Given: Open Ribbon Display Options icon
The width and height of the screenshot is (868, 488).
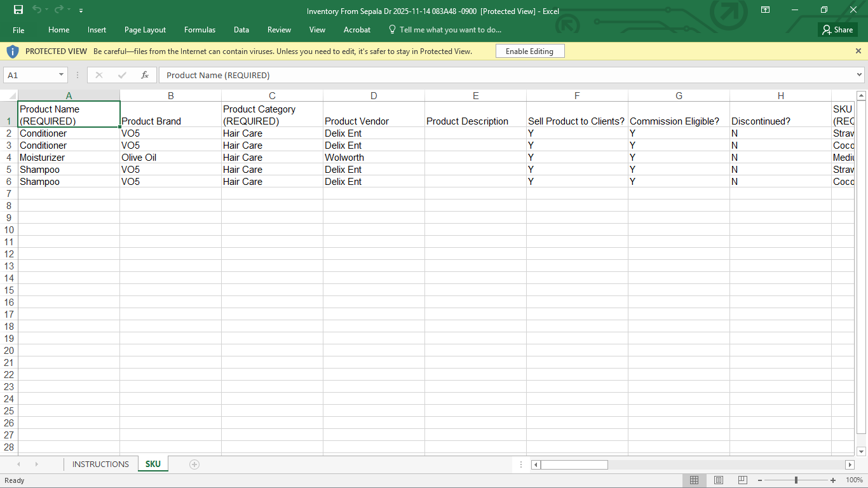Looking at the screenshot, I should pyautogui.click(x=766, y=10).
